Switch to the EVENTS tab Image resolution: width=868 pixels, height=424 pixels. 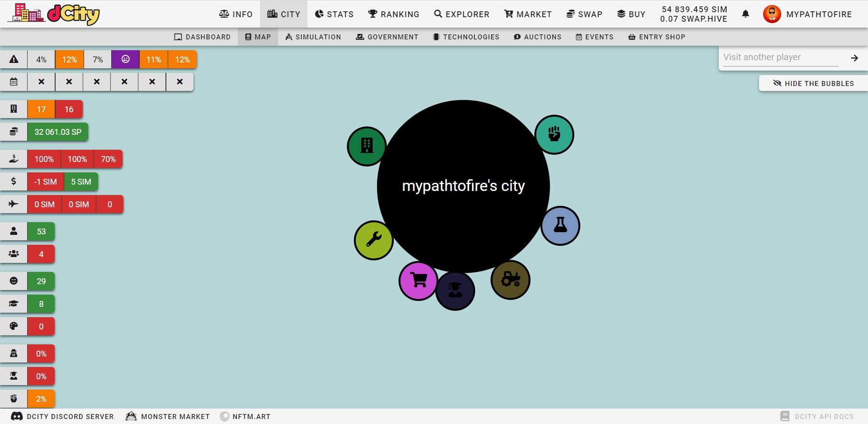click(594, 37)
